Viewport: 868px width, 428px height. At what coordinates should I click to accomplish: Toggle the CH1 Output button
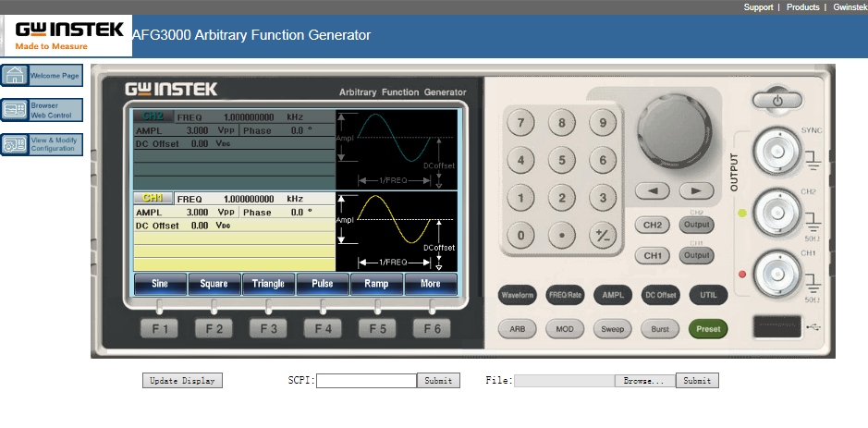[x=696, y=255]
